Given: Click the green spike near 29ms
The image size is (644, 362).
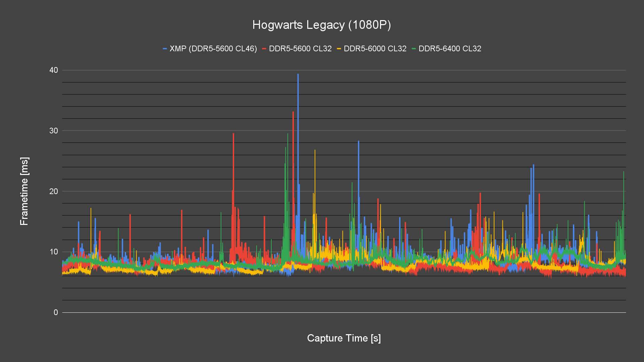Looking at the screenshot, I should (x=287, y=134).
